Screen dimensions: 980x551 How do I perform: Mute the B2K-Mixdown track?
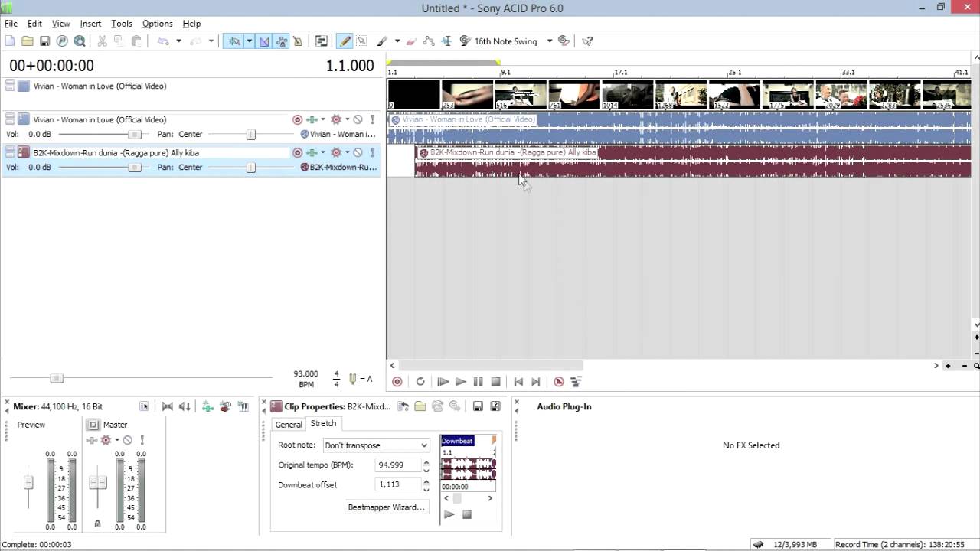pyautogui.click(x=358, y=152)
